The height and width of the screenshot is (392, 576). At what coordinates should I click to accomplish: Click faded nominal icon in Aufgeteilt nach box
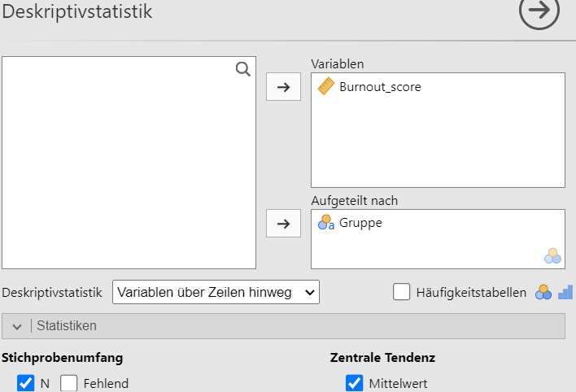(552, 256)
